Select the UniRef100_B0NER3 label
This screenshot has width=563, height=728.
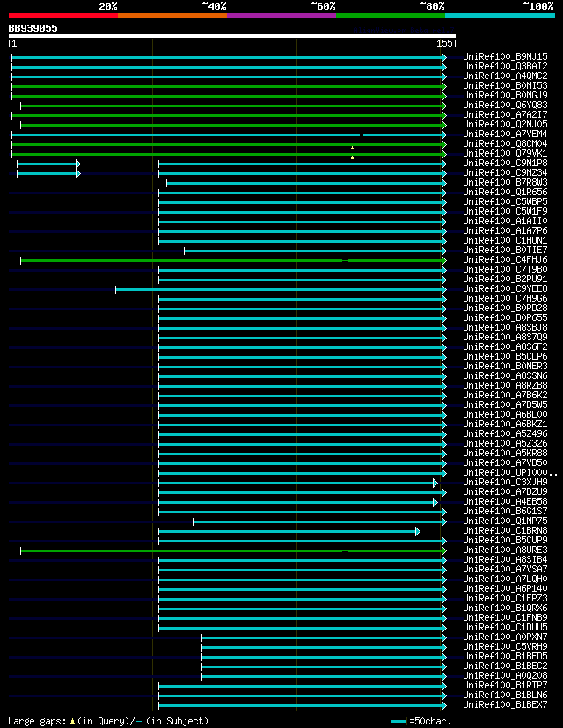(x=505, y=366)
